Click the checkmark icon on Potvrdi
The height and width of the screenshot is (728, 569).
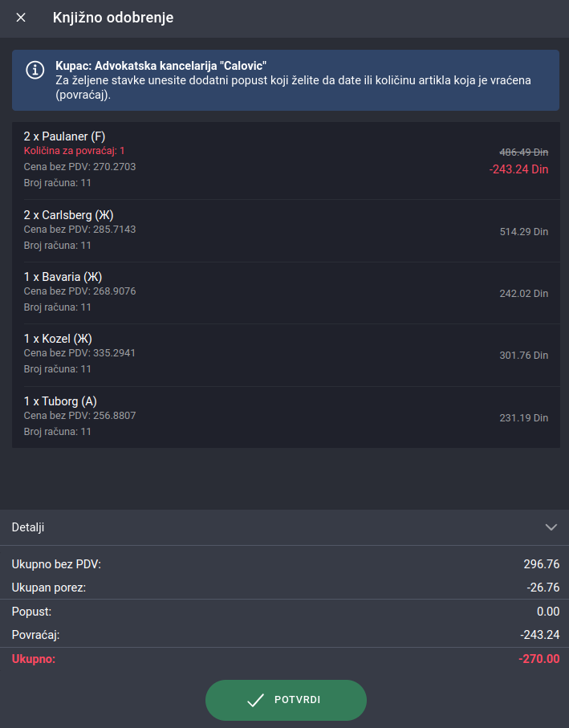point(255,700)
